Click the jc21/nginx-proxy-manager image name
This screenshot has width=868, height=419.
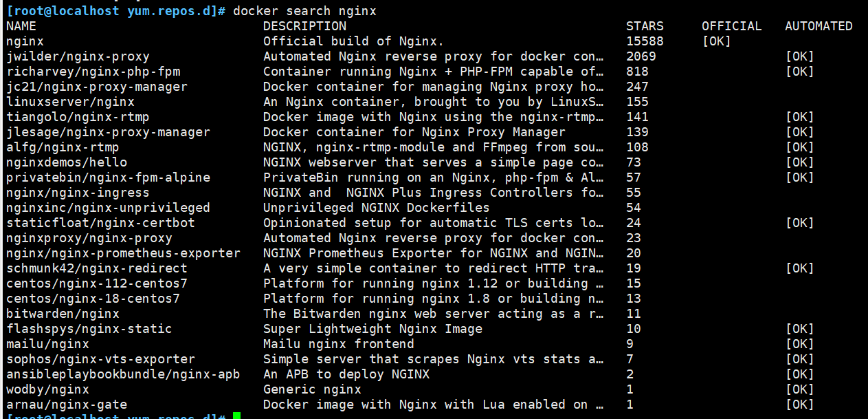(x=96, y=87)
